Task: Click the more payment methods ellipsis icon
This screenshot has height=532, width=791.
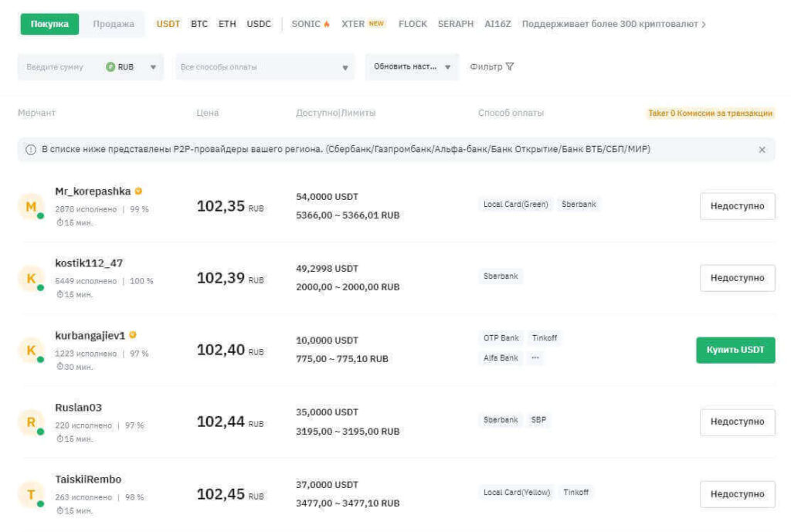Action: tap(535, 358)
